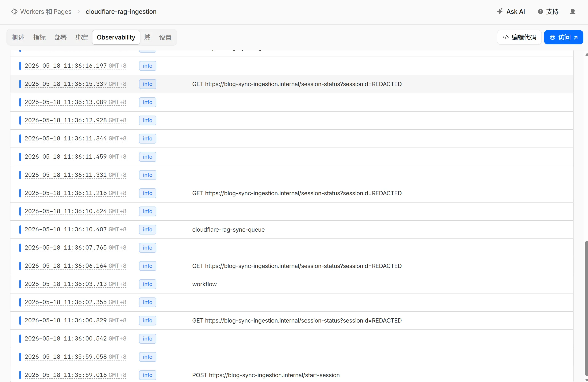This screenshot has height=382, width=588.
Task: Click the workflow log message
Action: click(x=204, y=284)
